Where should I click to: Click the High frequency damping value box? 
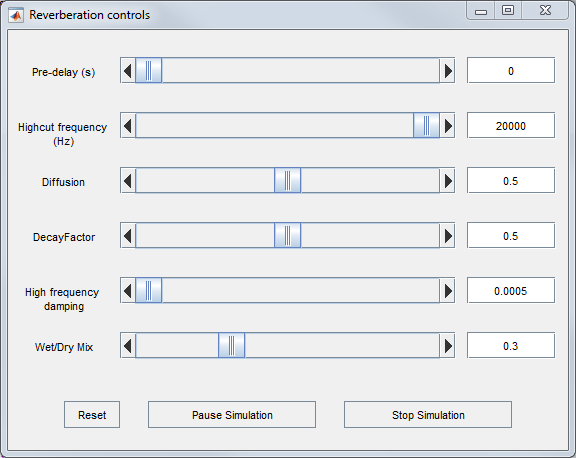click(511, 291)
